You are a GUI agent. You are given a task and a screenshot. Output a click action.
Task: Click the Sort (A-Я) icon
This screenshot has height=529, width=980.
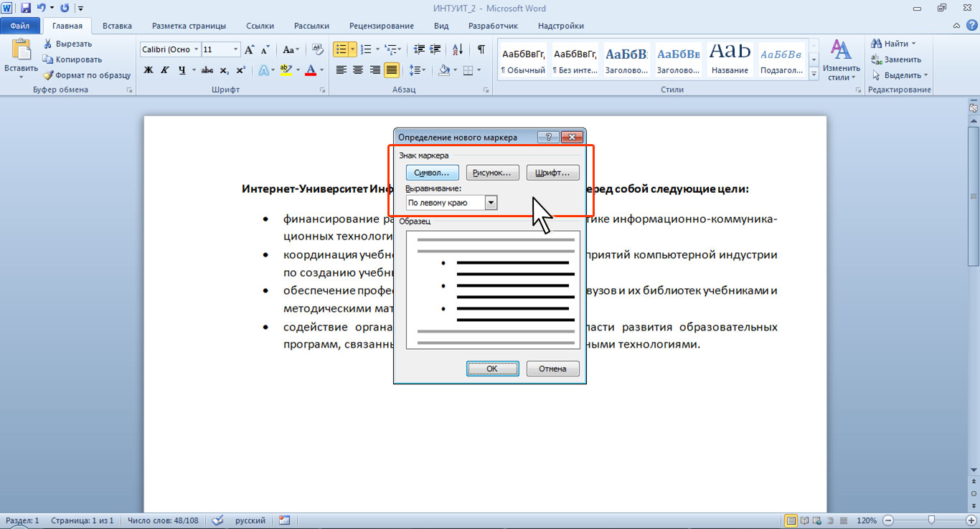[x=458, y=49]
